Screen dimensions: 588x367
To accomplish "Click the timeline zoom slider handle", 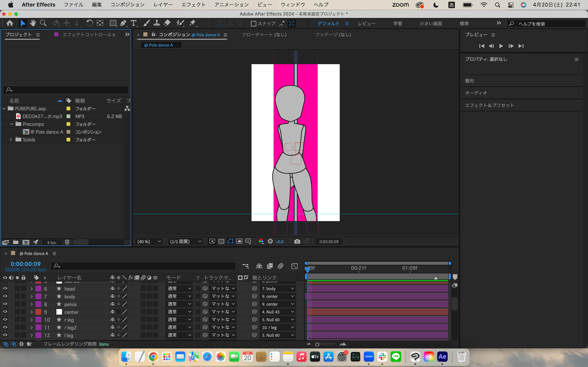I will coord(317,345).
